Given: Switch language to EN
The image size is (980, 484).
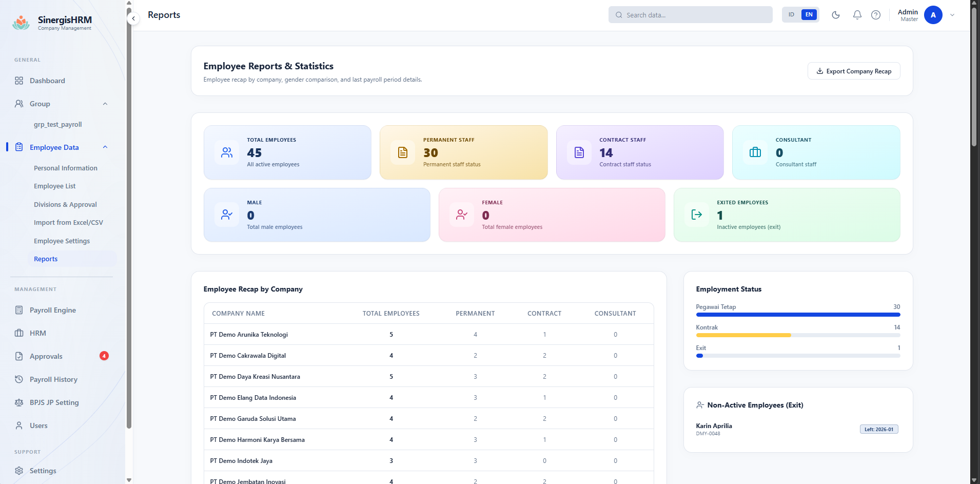Looking at the screenshot, I should tap(809, 14).
